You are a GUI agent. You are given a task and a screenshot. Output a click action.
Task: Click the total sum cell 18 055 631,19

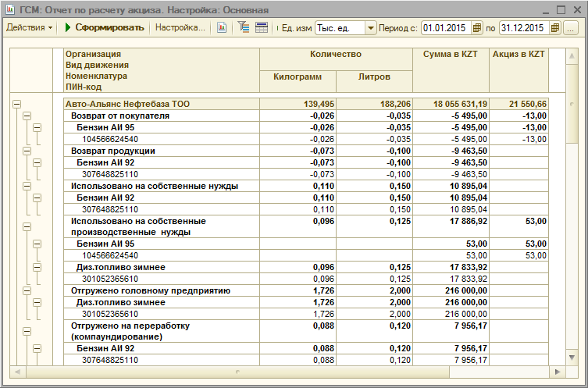click(x=451, y=104)
